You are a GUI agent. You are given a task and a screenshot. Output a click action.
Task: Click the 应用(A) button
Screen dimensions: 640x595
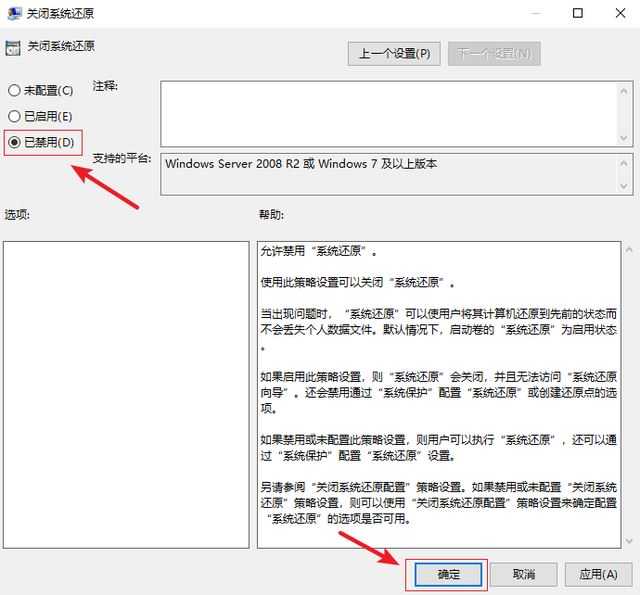coord(599,575)
